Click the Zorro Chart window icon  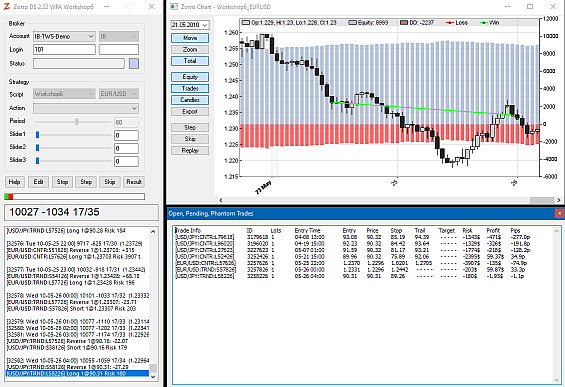pyautogui.click(x=174, y=6)
